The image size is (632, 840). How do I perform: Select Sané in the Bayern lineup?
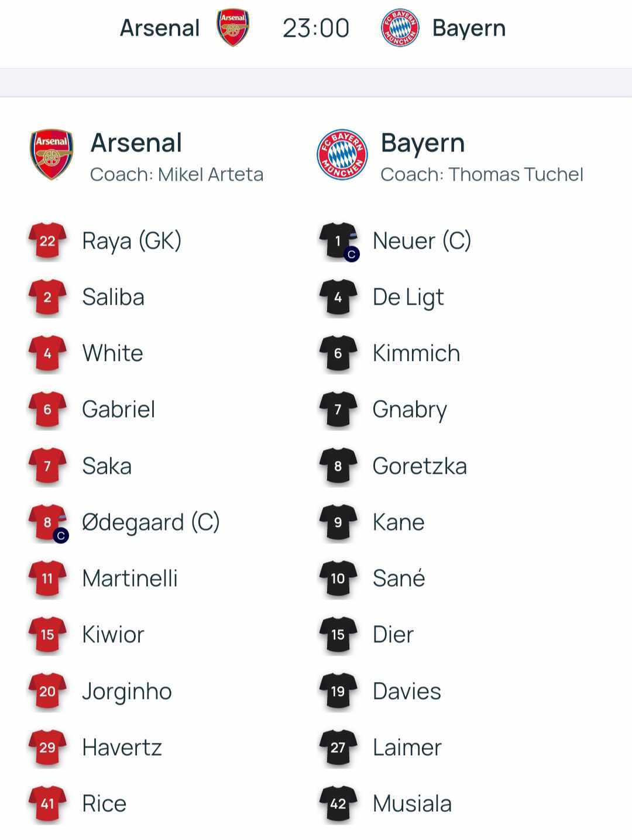point(399,578)
